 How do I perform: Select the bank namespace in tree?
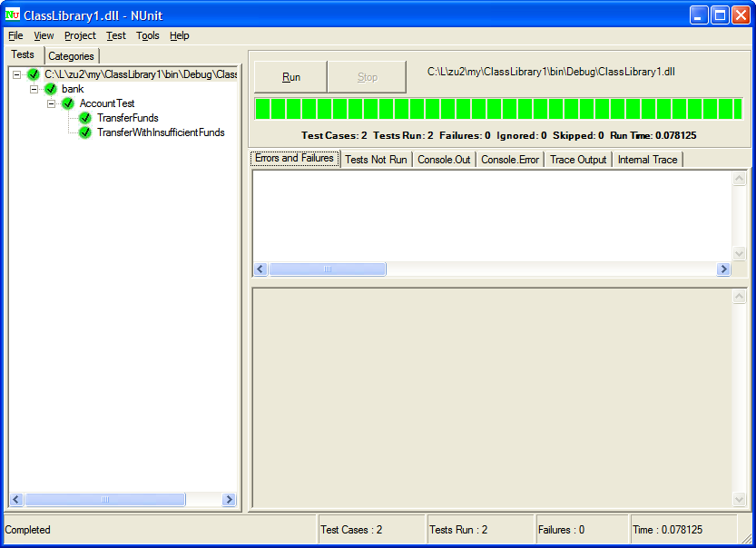click(x=73, y=89)
